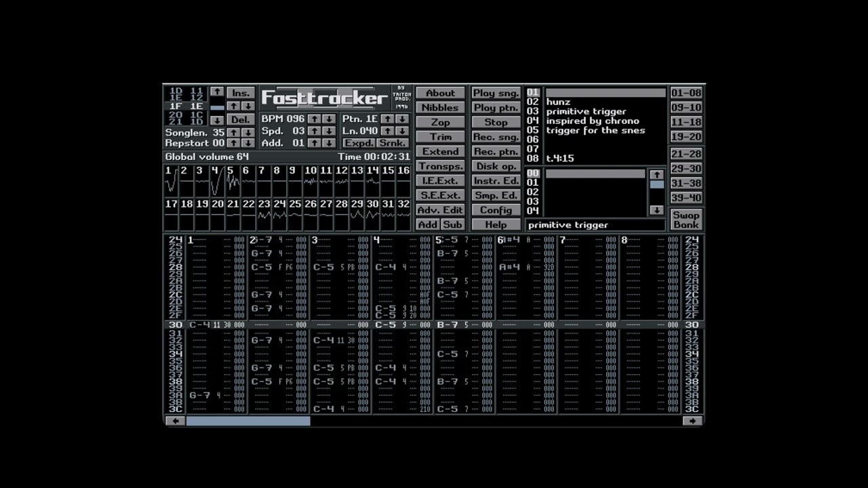Select instrument bank 21-28
The width and height of the screenshot is (868, 488).
686,154
